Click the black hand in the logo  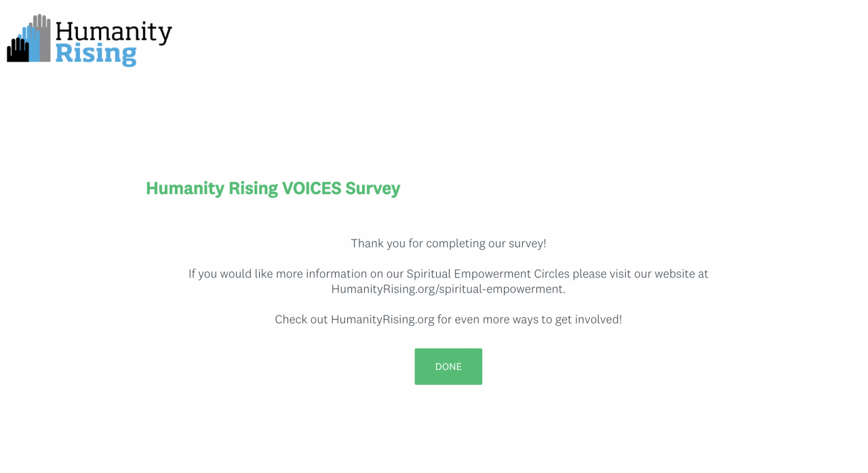pos(17,50)
